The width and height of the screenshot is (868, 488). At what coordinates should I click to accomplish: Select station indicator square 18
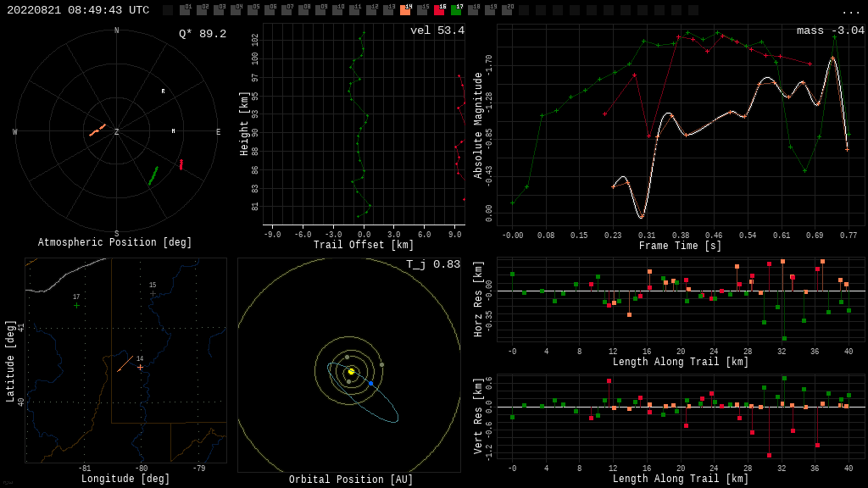[x=473, y=9]
